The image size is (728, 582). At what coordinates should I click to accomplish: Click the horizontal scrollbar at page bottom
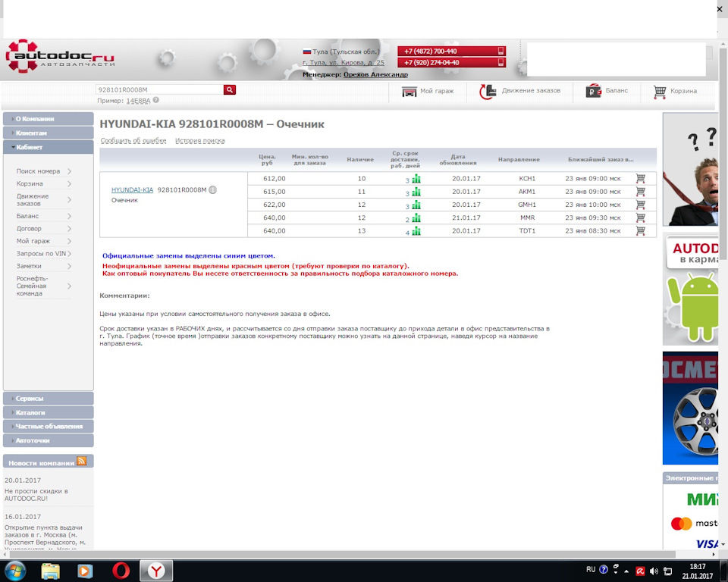point(343,555)
